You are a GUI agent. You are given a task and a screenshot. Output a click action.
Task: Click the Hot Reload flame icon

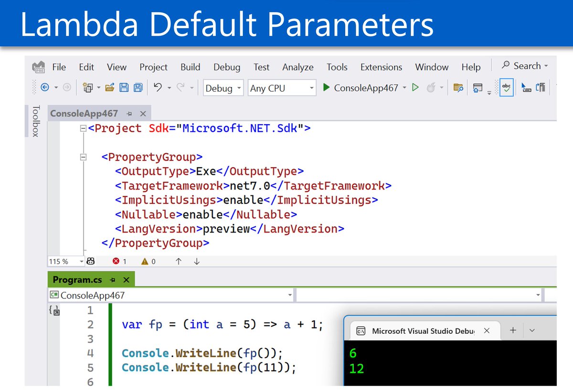point(431,87)
